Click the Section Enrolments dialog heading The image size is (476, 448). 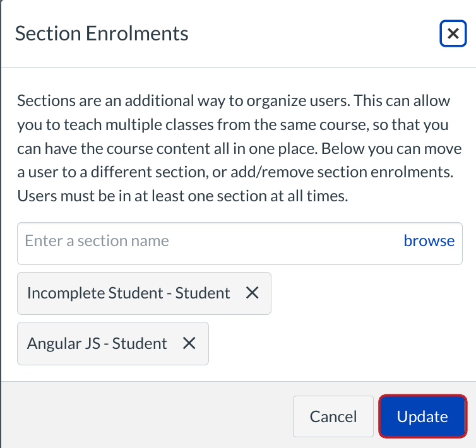coord(102,33)
